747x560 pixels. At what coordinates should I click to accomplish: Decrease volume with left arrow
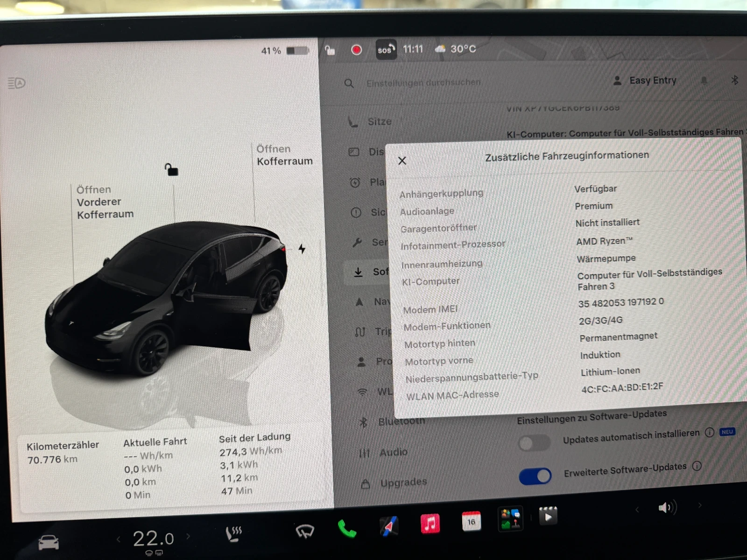point(637,509)
